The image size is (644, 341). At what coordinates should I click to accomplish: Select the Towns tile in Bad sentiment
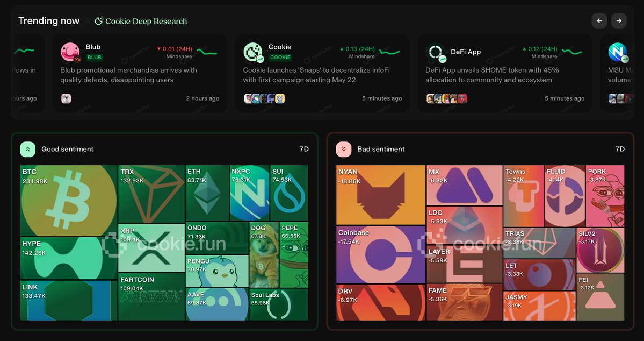(524, 196)
